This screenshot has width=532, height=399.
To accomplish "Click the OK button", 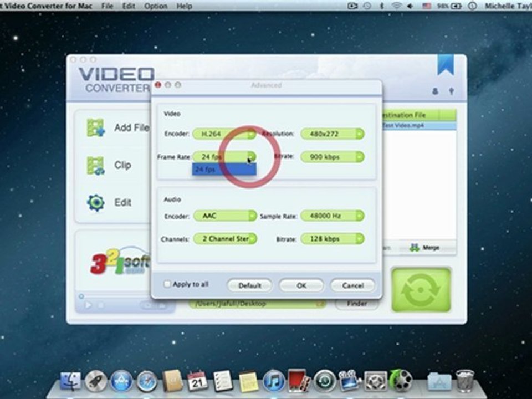I will coord(301,285).
